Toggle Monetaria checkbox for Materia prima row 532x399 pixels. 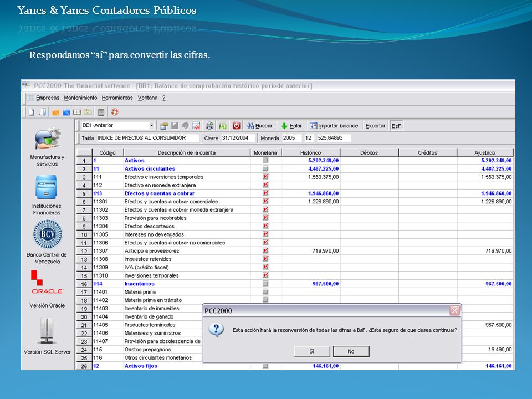tap(265, 292)
